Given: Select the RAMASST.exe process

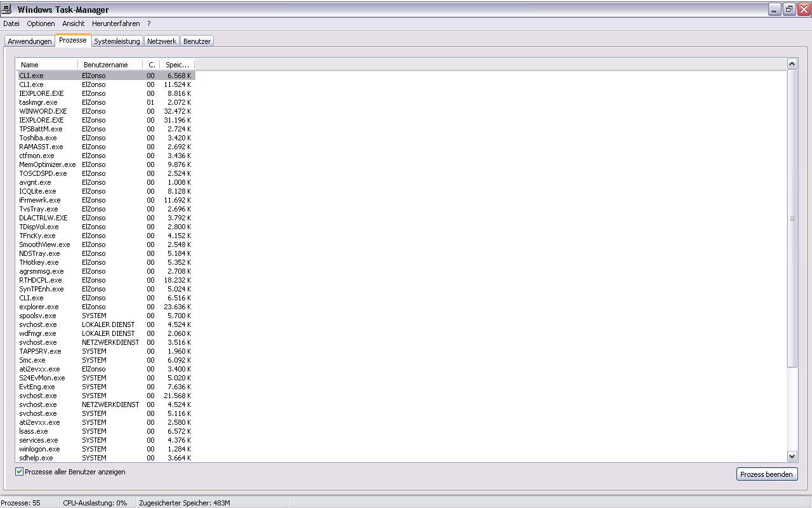Looking at the screenshot, I should 106,147.
